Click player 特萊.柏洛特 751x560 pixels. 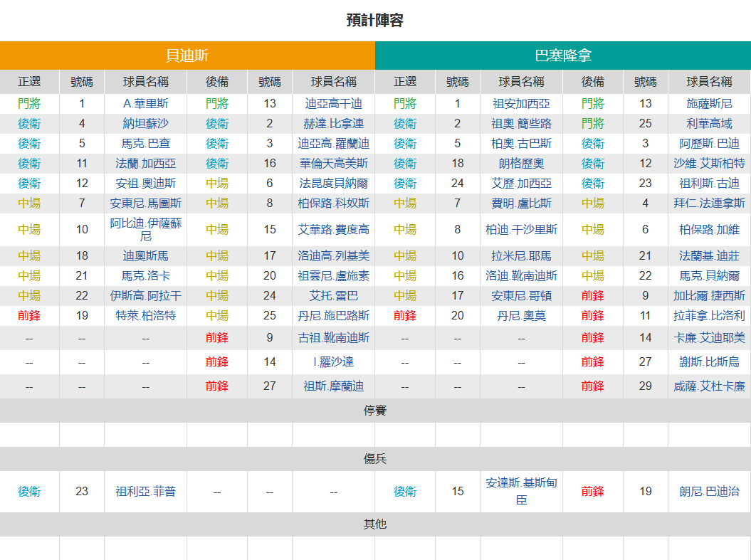pyautogui.click(x=146, y=316)
